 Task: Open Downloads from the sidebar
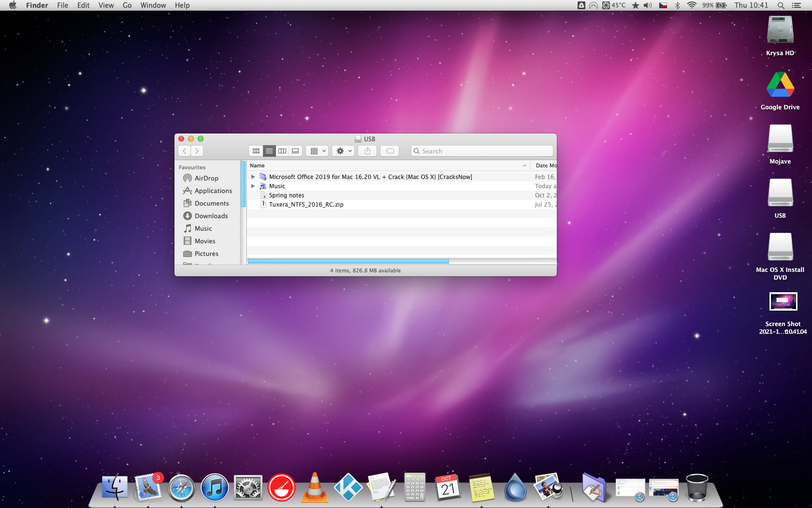click(x=211, y=216)
